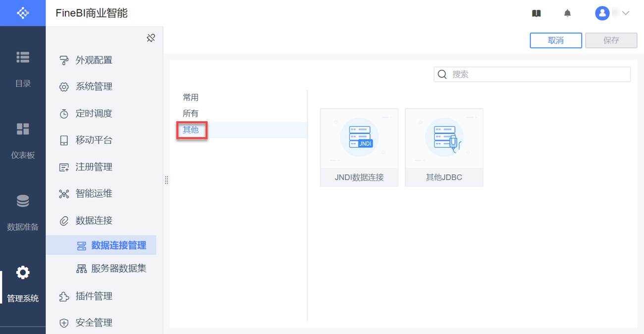
Task: Click the registration icon beside 注册管理
Action: coord(64,167)
